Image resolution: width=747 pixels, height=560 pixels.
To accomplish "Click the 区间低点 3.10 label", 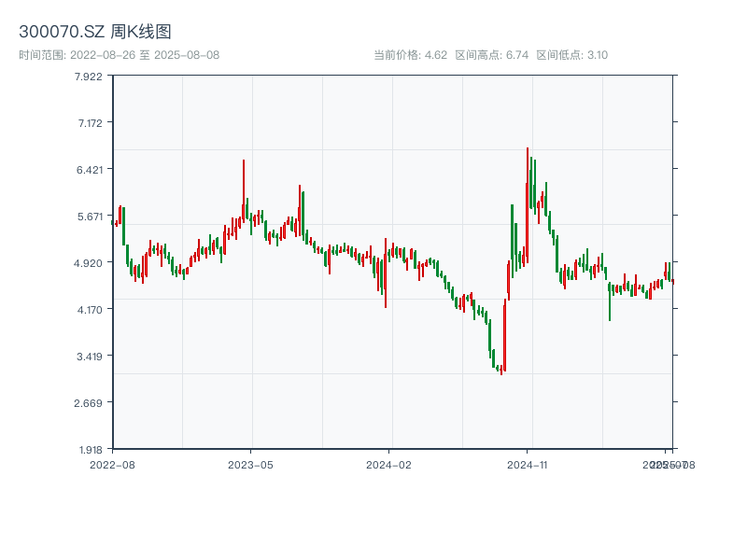I will [x=571, y=55].
